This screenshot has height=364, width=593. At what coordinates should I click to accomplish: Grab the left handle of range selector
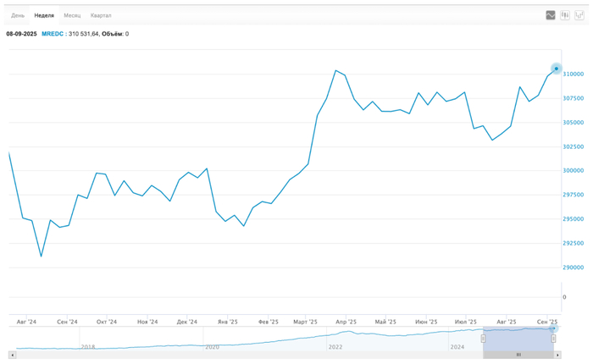coord(484,339)
